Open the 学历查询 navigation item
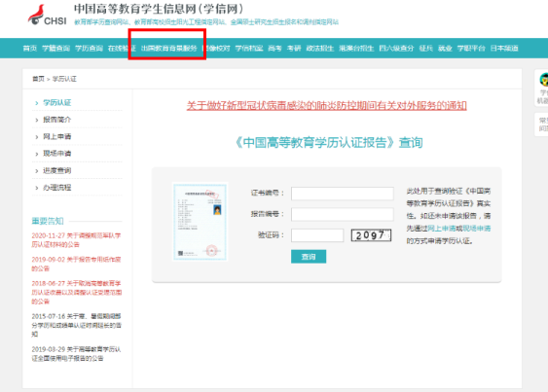This screenshot has width=548, height=392. 90,49
